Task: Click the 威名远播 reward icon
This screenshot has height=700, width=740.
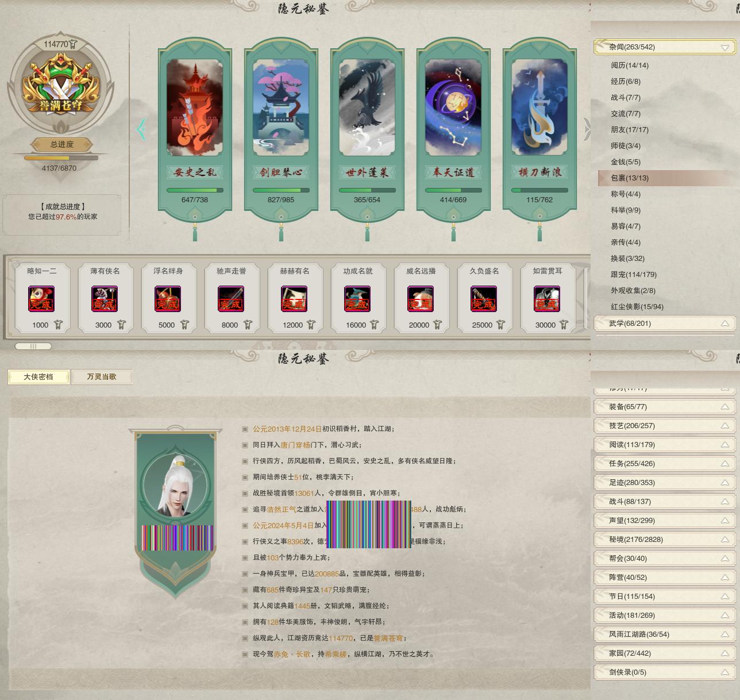Action: [x=421, y=299]
